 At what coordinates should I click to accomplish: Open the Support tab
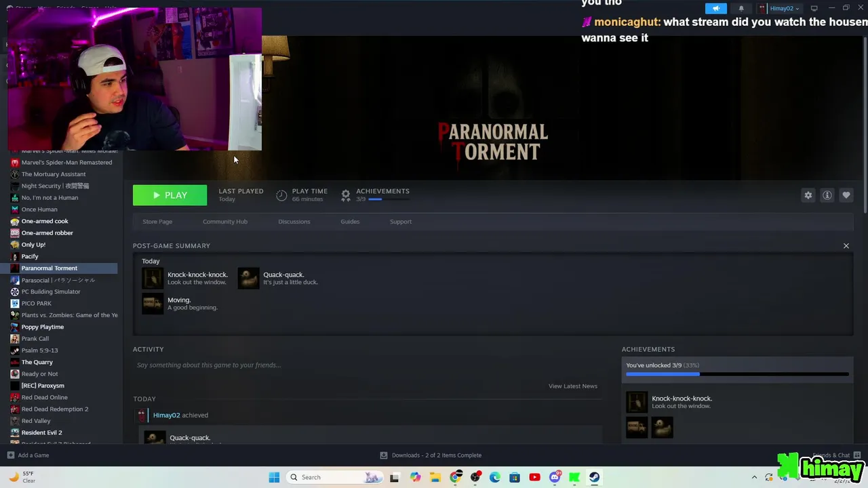(401, 222)
